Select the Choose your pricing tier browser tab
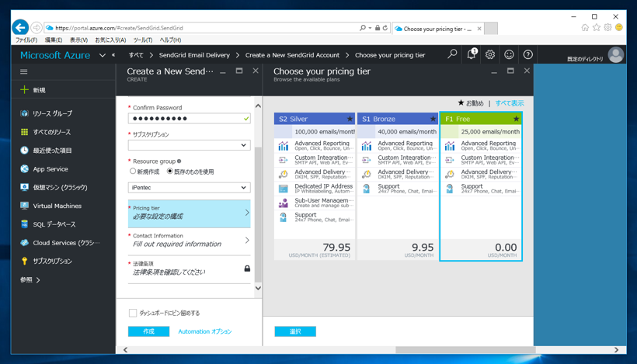The image size is (637, 364). tap(437, 29)
